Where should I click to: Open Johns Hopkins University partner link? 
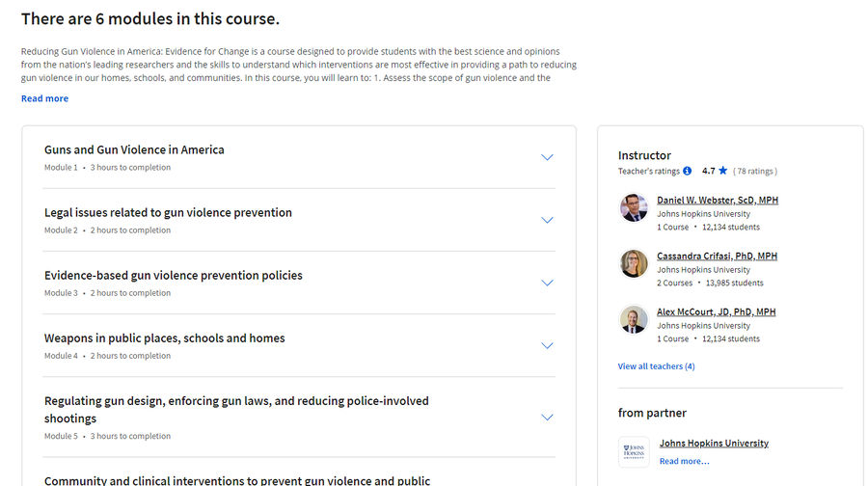pyautogui.click(x=714, y=444)
